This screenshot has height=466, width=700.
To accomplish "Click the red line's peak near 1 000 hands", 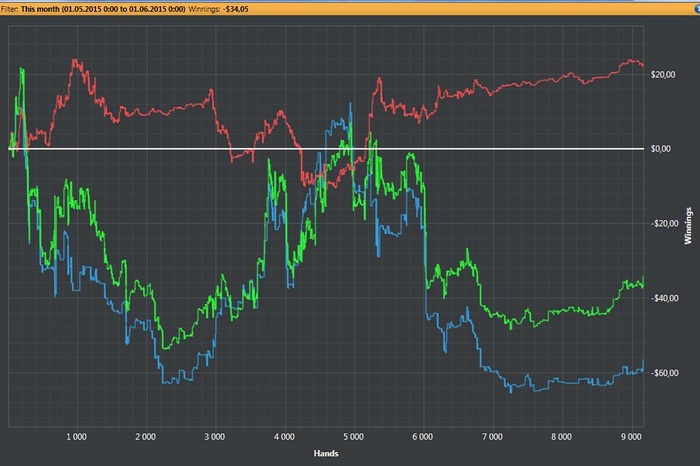I will coord(75,60).
